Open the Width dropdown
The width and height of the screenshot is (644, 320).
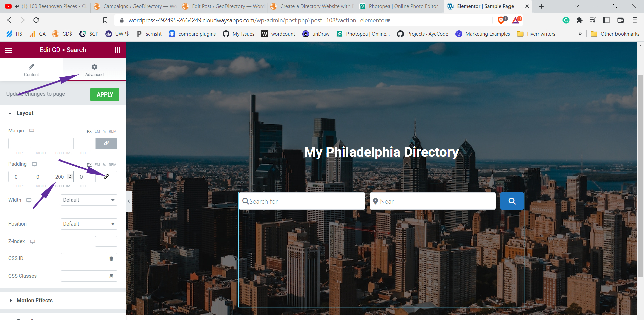pyautogui.click(x=89, y=200)
